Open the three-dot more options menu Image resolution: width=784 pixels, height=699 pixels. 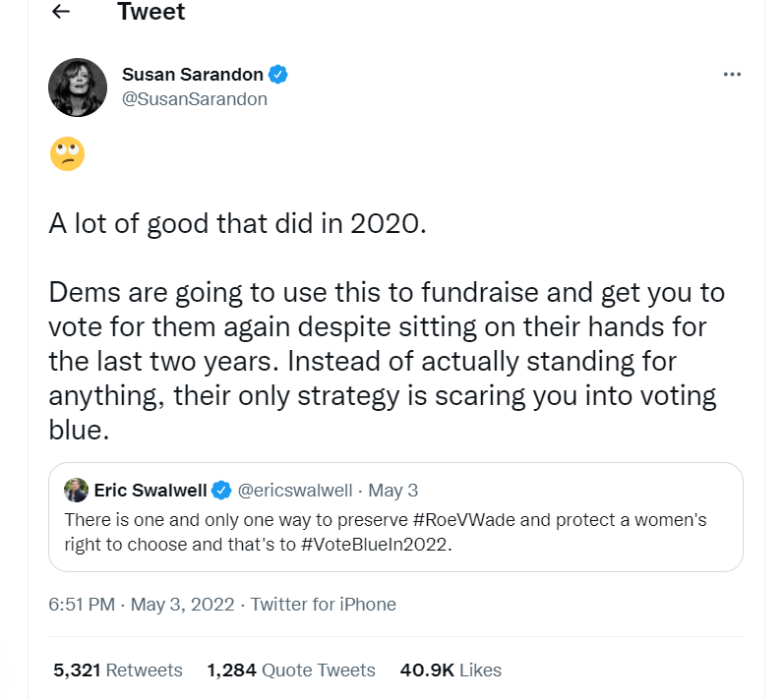pos(731,75)
